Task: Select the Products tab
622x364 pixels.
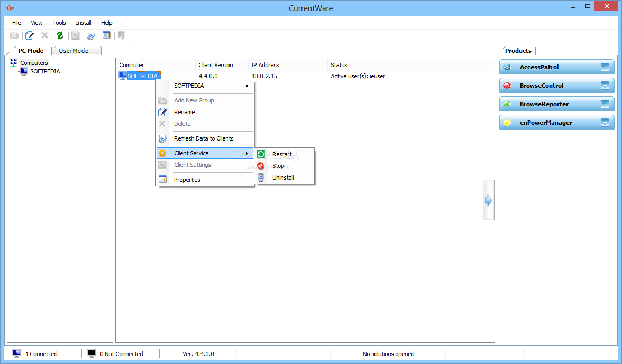Action: tap(518, 51)
